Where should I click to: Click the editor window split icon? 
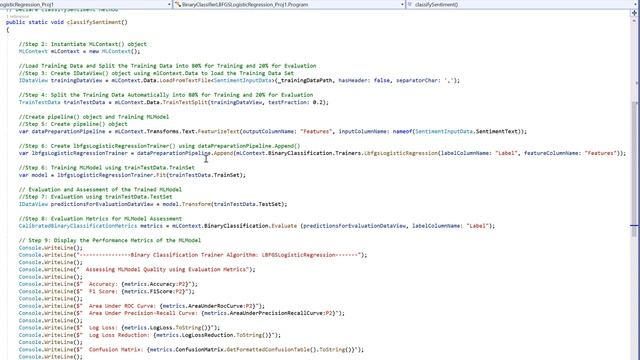[x=635, y=12]
